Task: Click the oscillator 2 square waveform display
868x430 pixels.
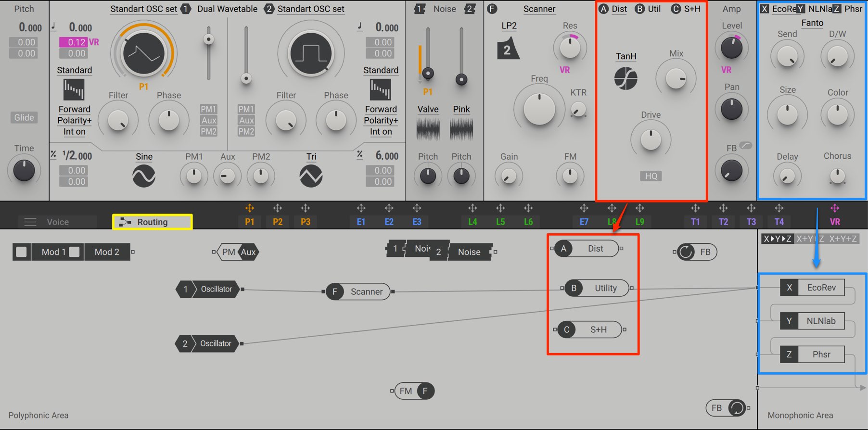Action: 311,54
